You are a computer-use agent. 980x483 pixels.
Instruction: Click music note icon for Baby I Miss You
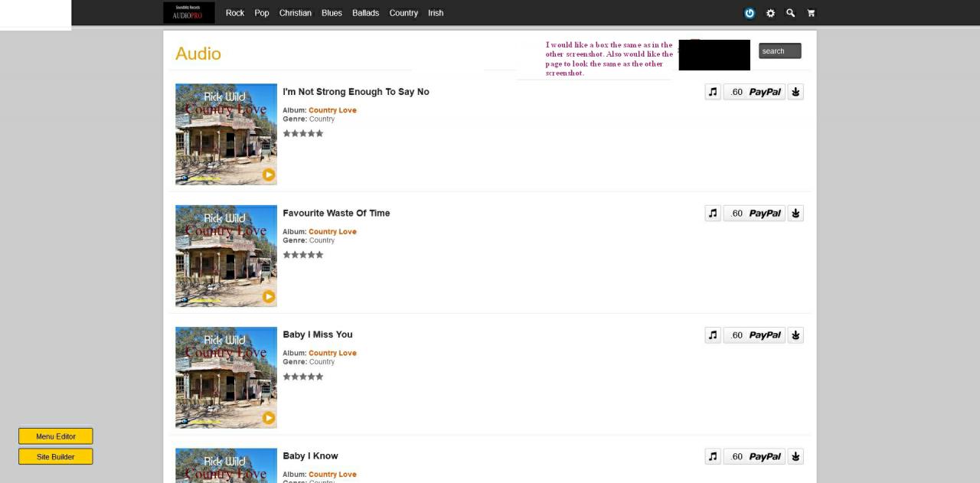(x=713, y=335)
